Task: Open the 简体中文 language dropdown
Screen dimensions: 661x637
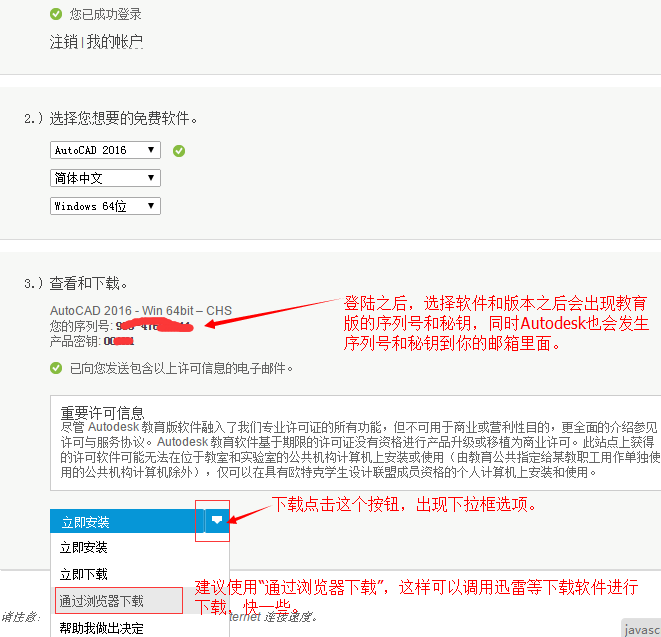Action: tap(105, 178)
